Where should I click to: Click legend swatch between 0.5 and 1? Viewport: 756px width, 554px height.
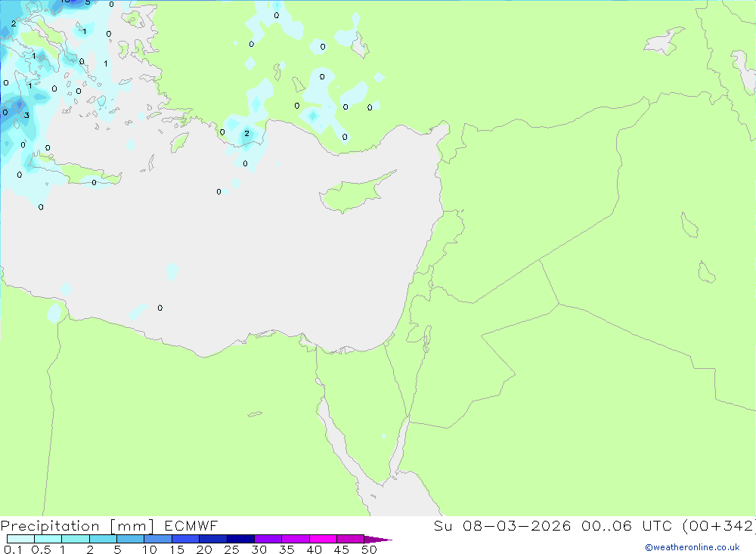48,539
